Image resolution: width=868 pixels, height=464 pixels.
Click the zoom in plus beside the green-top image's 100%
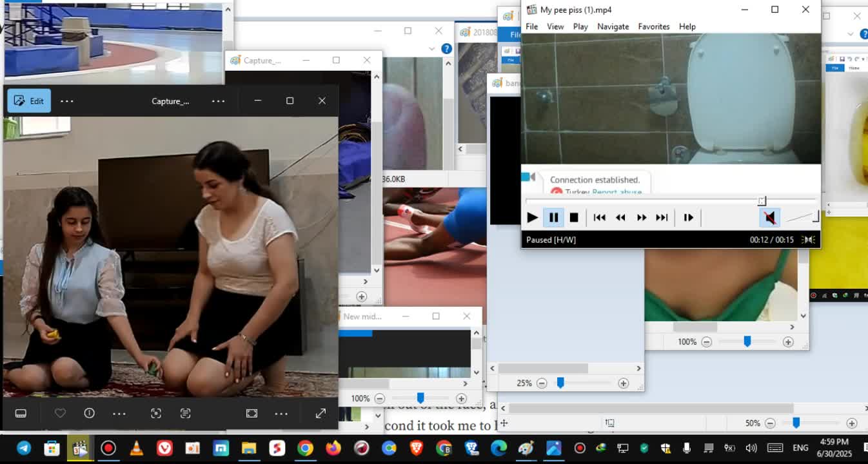(788, 342)
